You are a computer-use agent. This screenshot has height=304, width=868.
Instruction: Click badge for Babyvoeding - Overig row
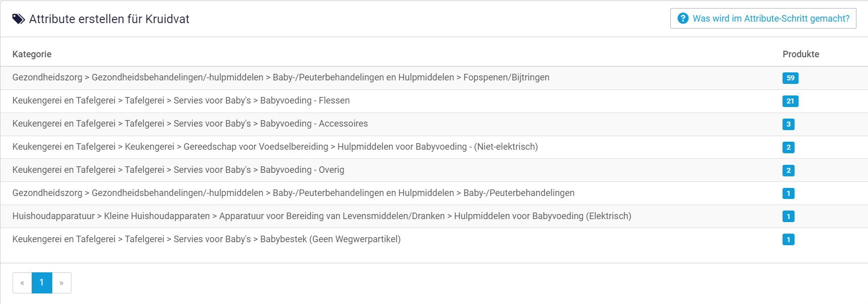pos(788,170)
